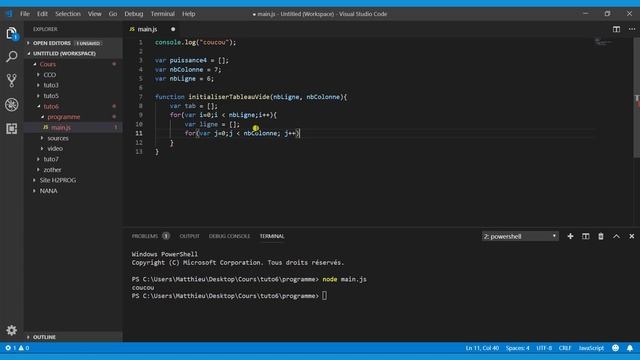640x360 pixels.
Task: Open the Selection menu
Action: click(x=68, y=13)
